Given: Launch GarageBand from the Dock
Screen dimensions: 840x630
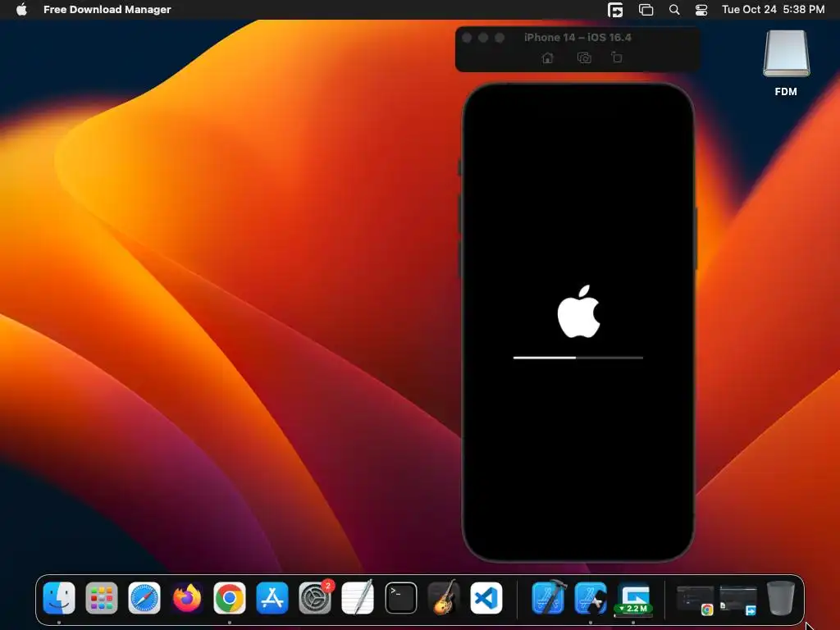Looking at the screenshot, I should 444,598.
